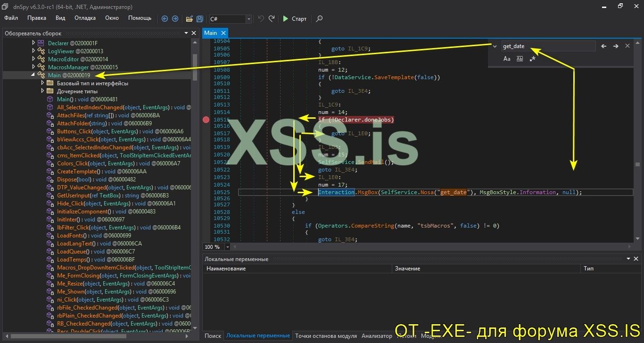Click the method icon beside LoadFonts()
Image resolution: width=644 pixels, height=343 pixels.
pos(50,235)
